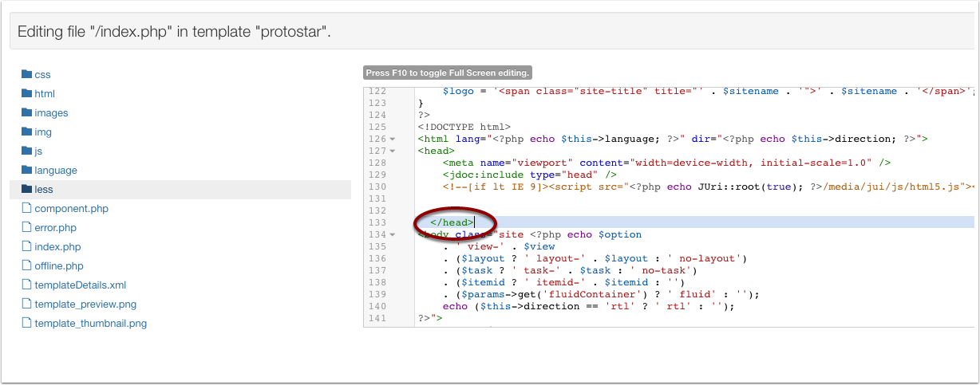Click the component.php file icon

coord(26,208)
